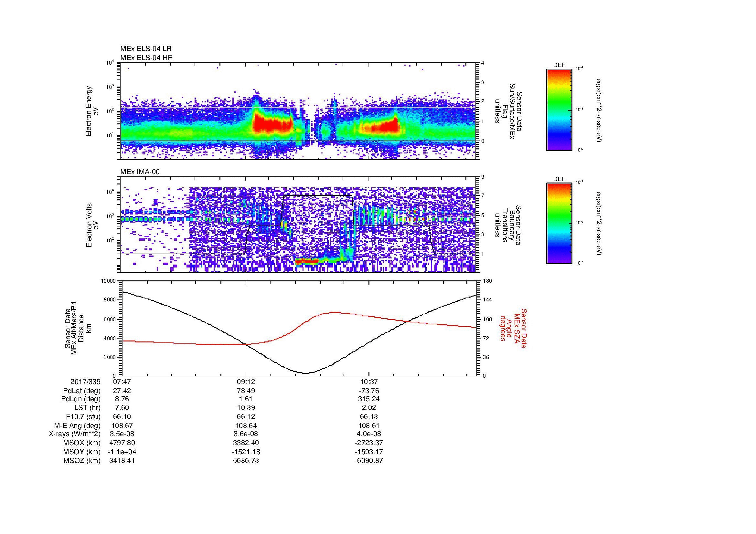
Task: Click the '10000' altitude axis tick label
Action: pyautogui.click(x=108, y=281)
